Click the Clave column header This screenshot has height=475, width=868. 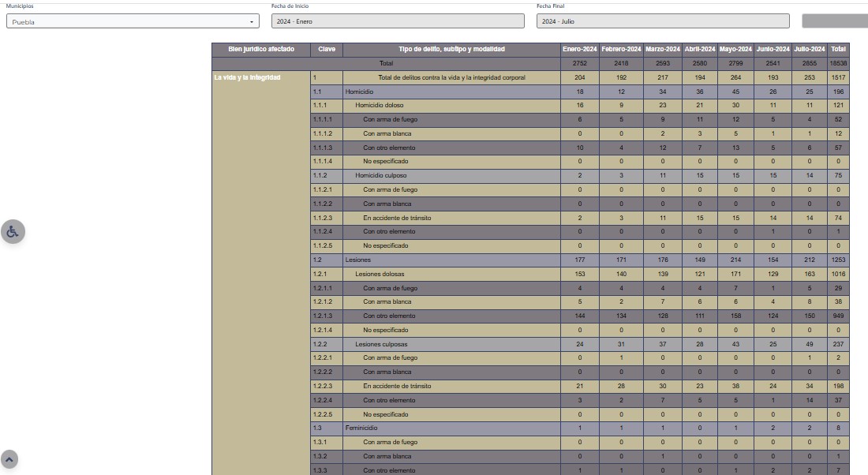coord(327,49)
